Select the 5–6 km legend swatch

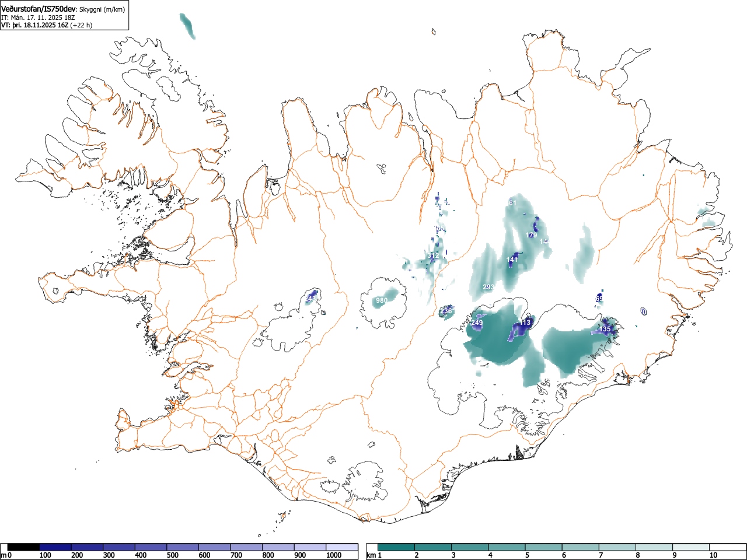pyautogui.click(x=544, y=547)
